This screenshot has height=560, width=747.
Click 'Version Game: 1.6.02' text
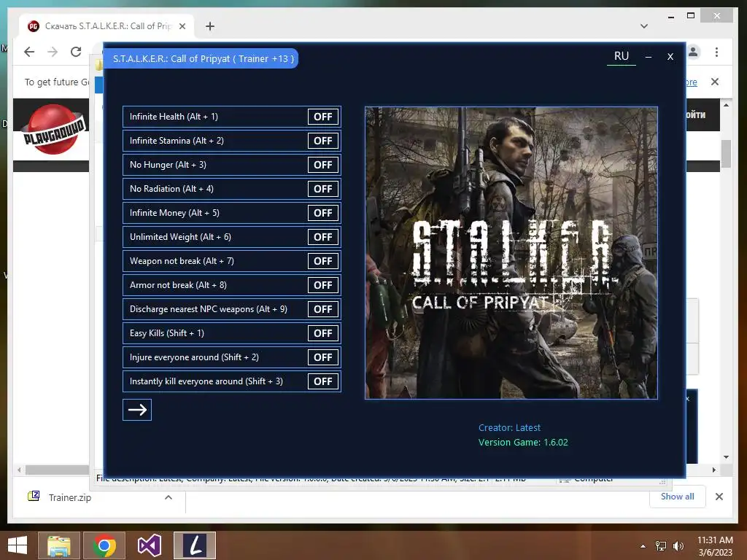(523, 443)
